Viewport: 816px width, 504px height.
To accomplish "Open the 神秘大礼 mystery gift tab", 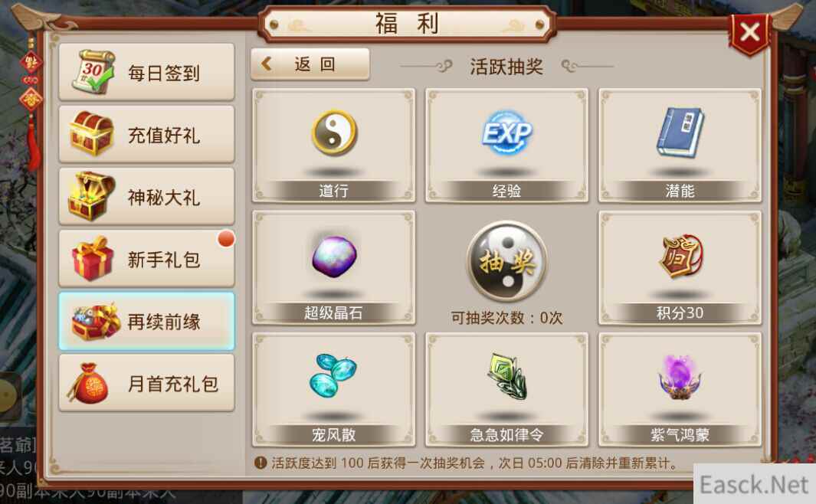I will click(x=147, y=197).
